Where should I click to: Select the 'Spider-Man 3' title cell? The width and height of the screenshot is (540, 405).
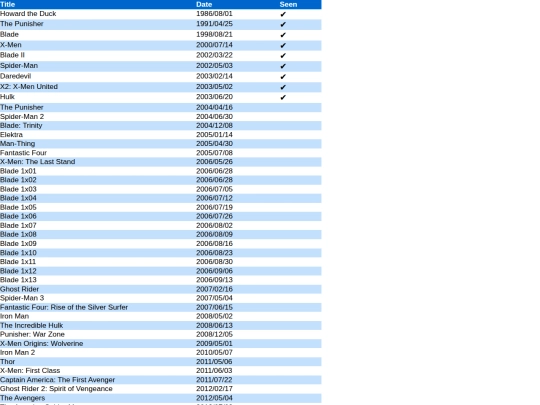pos(22,298)
